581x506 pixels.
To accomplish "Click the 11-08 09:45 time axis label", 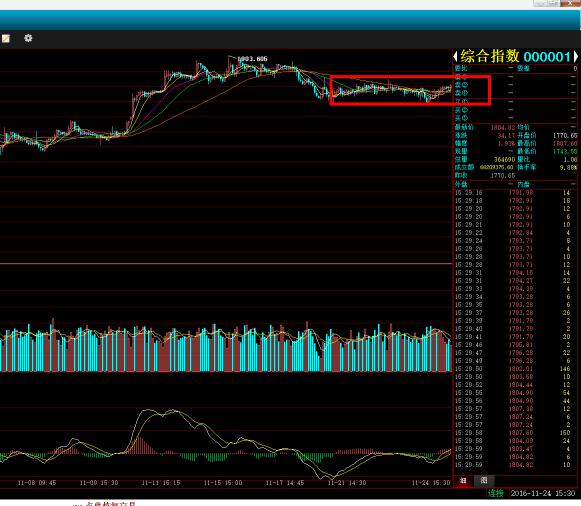I will tap(37, 483).
